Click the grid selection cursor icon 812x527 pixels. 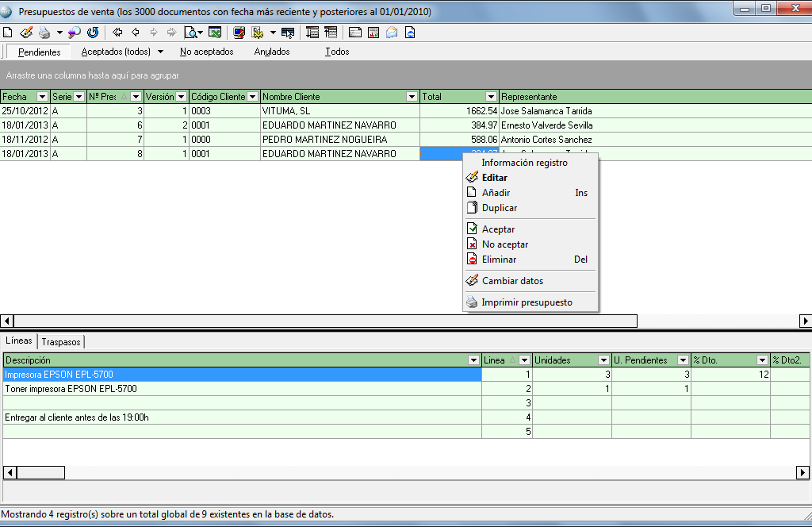click(x=288, y=33)
